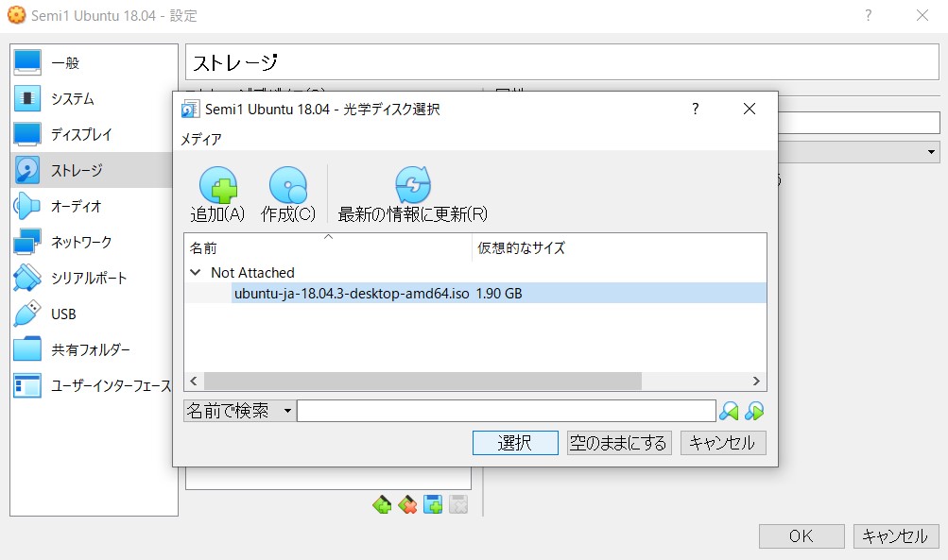This screenshot has height=560, width=948.
Task: Open help in the 設定 window title bar
Action: point(869,15)
